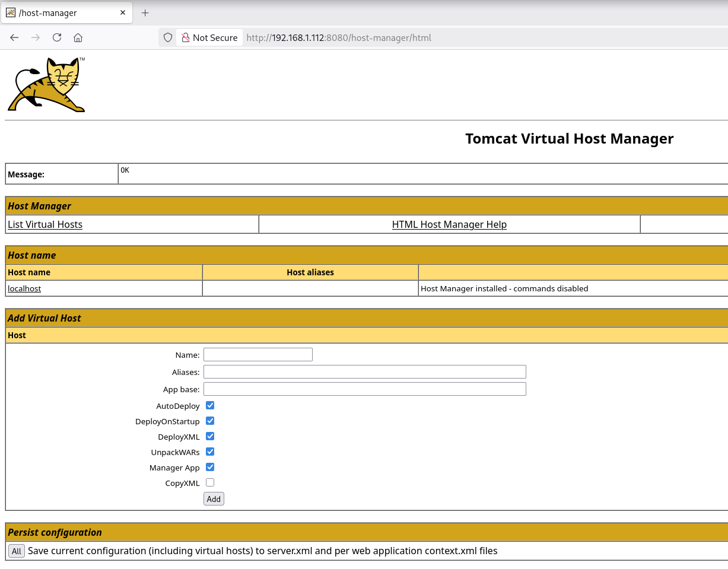
Task: Reload the page with refresh icon
Action: pyautogui.click(x=57, y=37)
